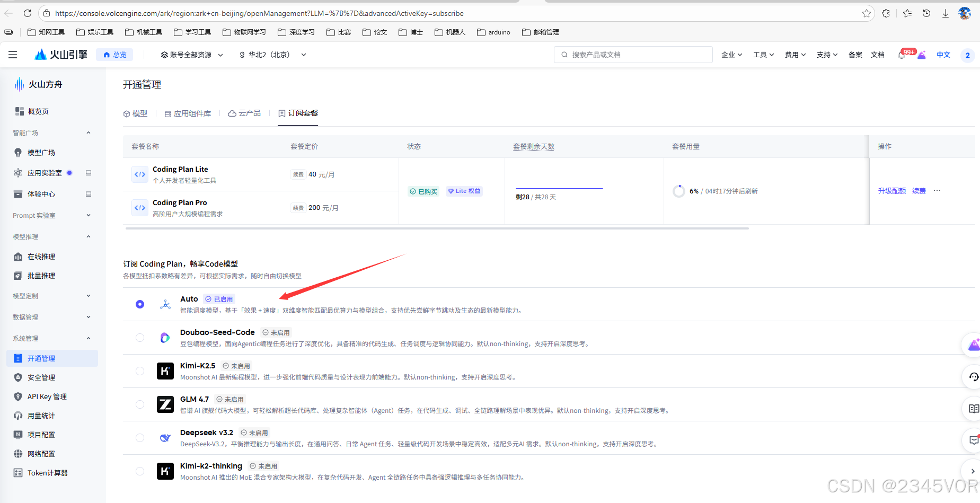Click the 网络配置 globe icon
The width and height of the screenshot is (980, 503).
(18, 454)
